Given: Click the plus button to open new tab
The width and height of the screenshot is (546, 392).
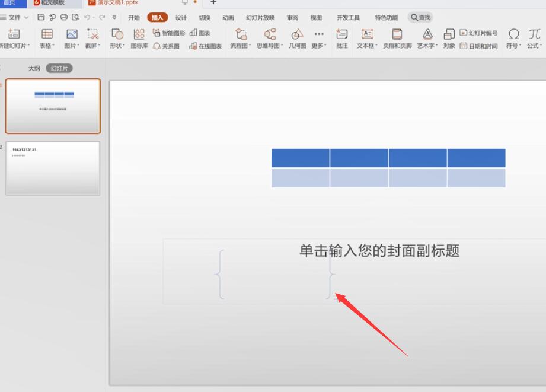Looking at the screenshot, I should pyautogui.click(x=213, y=2).
